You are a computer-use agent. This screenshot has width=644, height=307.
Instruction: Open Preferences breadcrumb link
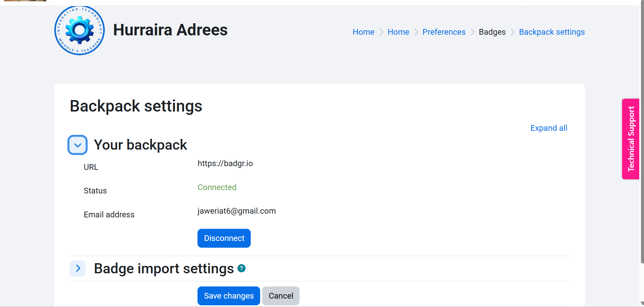[x=444, y=32]
